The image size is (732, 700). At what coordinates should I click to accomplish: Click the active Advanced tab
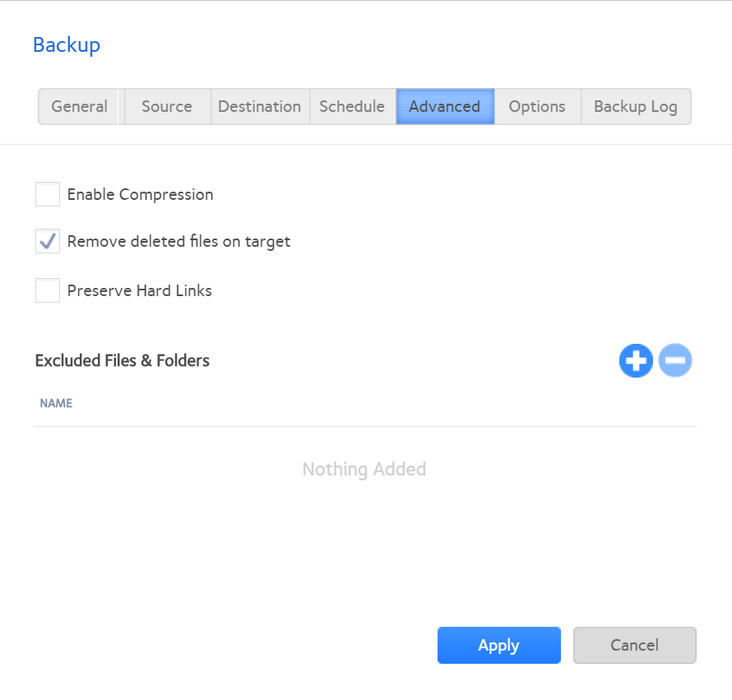(x=444, y=107)
